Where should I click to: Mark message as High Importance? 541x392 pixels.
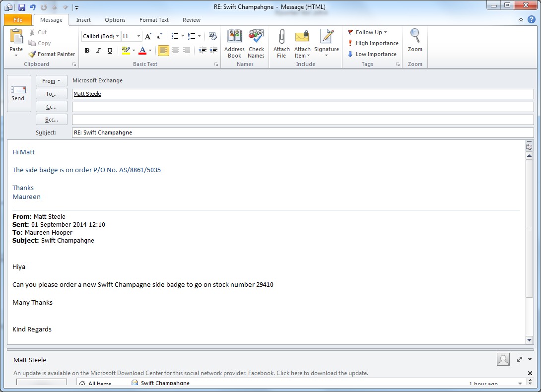373,43
